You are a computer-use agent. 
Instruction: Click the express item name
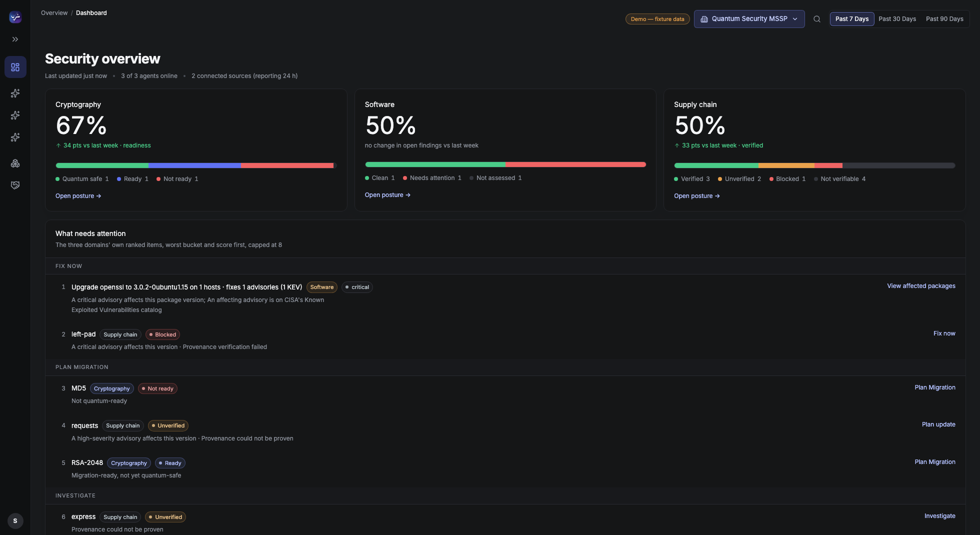pos(83,516)
